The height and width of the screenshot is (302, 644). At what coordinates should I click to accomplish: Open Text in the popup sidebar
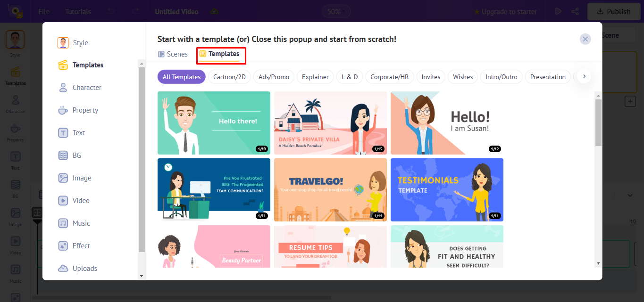[x=71, y=133]
